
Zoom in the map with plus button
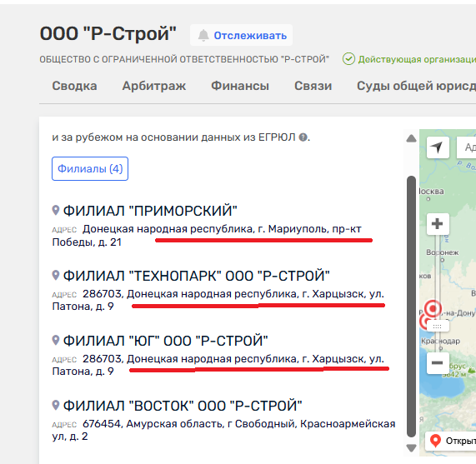[438, 224]
